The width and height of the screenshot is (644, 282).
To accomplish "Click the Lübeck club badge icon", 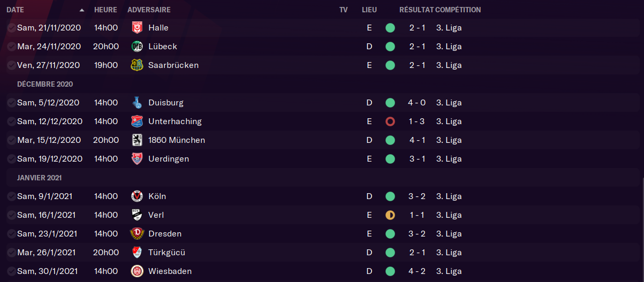I will pyautogui.click(x=137, y=47).
